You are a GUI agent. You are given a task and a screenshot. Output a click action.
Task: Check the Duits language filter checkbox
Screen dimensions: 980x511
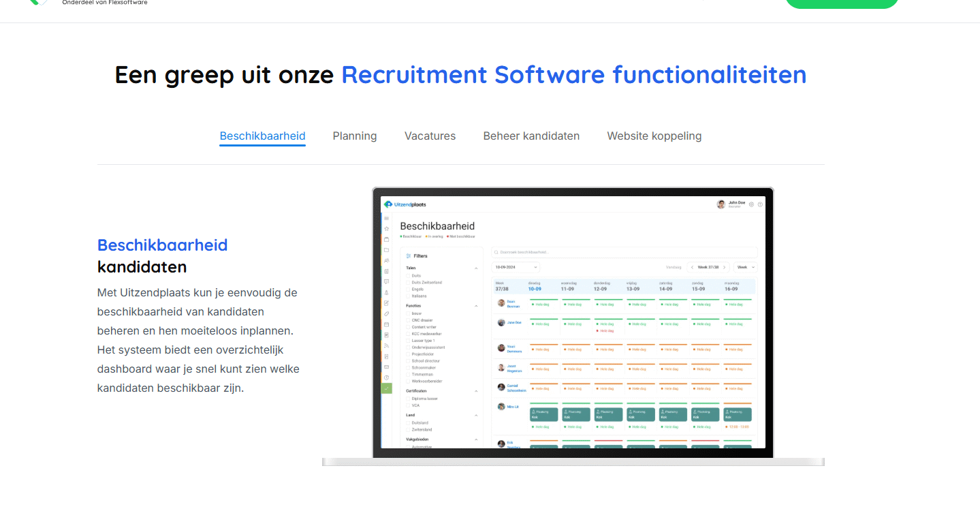coord(409,275)
